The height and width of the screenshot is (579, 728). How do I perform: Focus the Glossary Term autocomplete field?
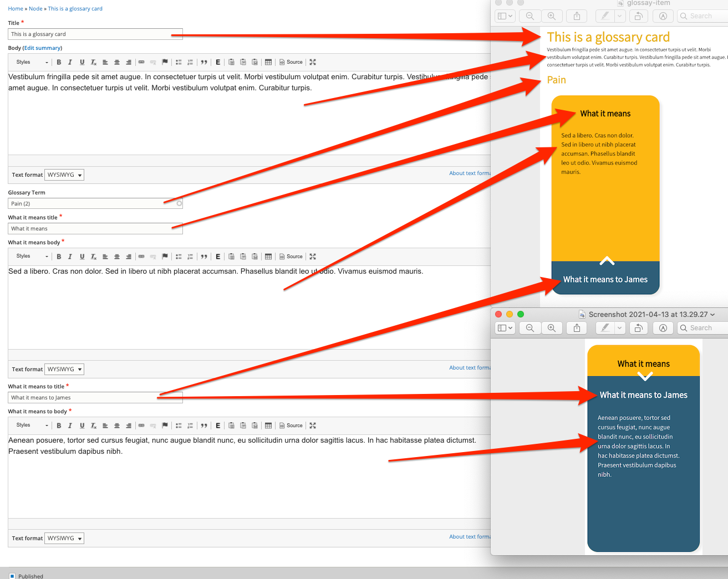95,203
